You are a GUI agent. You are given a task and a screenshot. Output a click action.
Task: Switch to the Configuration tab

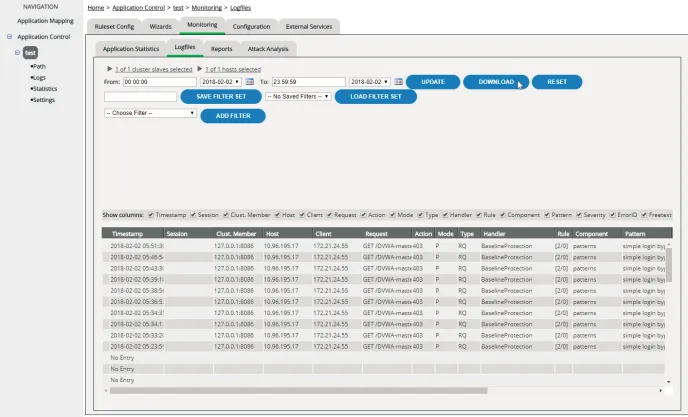[251, 26]
